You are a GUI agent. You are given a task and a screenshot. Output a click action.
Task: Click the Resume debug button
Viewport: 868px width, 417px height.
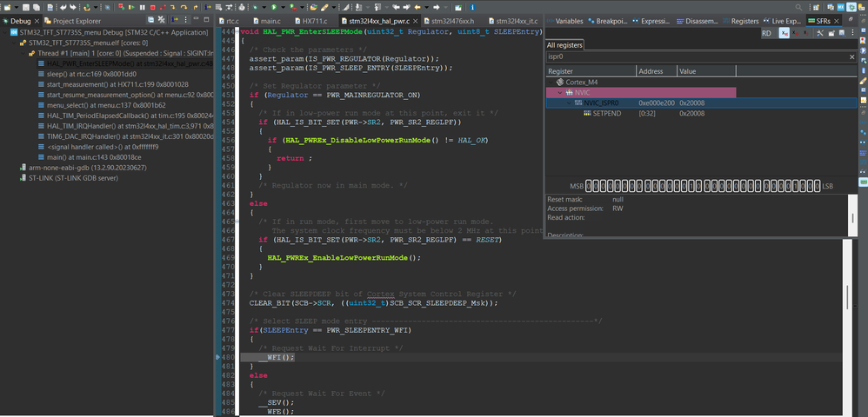pos(130,7)
